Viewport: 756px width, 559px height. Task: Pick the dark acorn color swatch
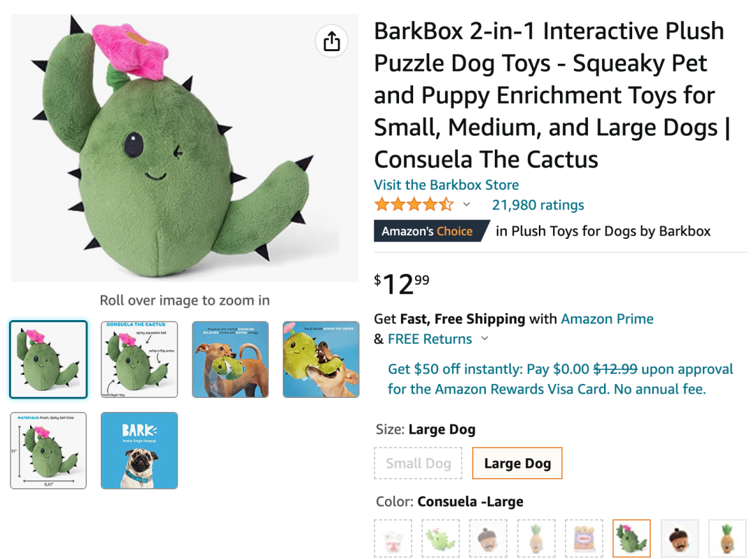(x=680, y=538)
